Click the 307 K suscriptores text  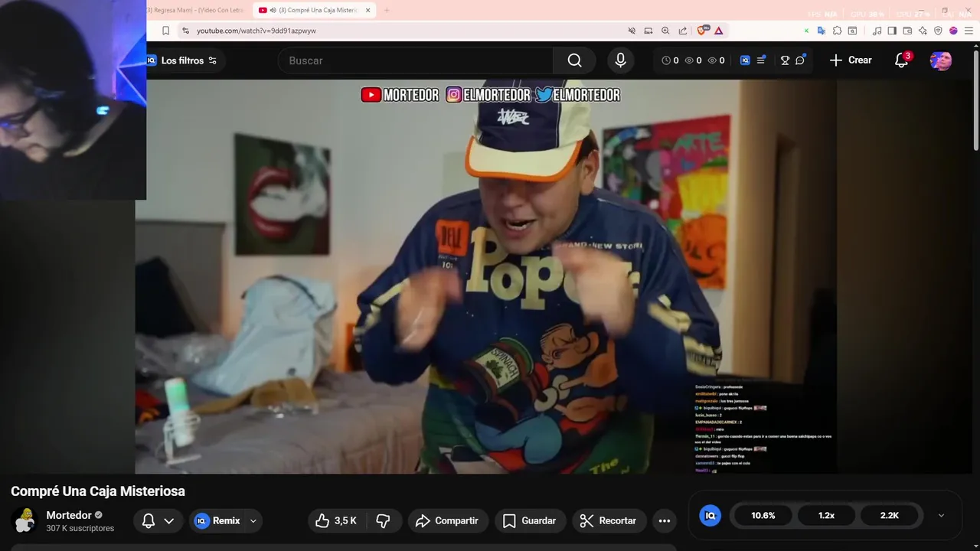80,529
